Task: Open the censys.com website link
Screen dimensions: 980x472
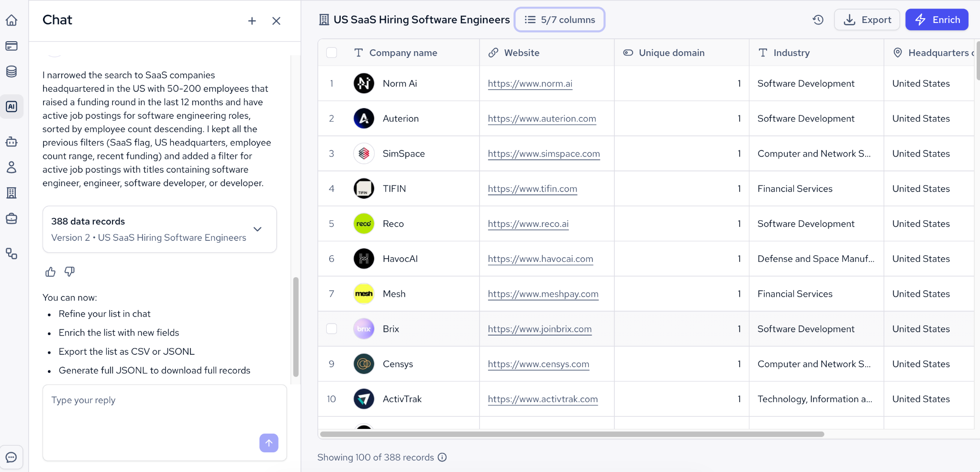Action: pyautogui.click(x=539, y=364)
